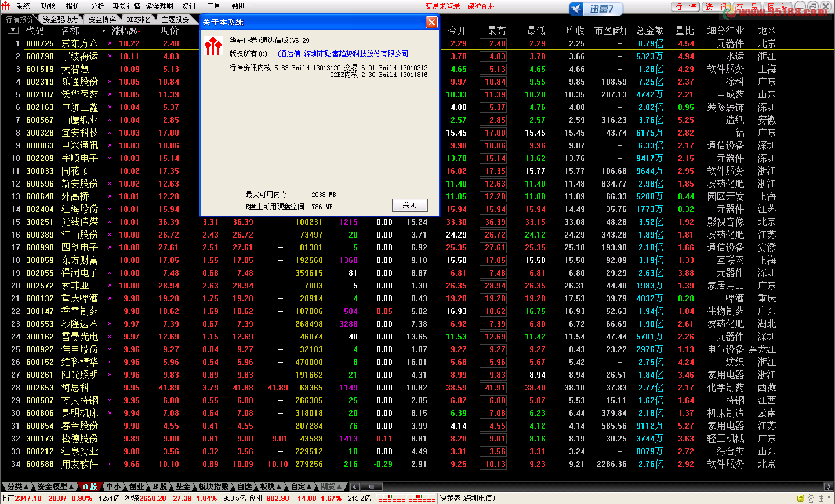This screenshot has height=504, width=835.
Task: Click the 交易 button at top right
Action: pyautogui.click(x=747, y=7)
